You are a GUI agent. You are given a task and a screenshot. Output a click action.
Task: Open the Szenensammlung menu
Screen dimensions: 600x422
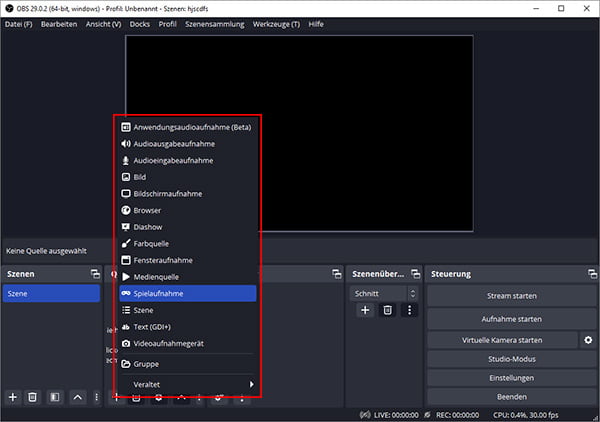[215, 24]
